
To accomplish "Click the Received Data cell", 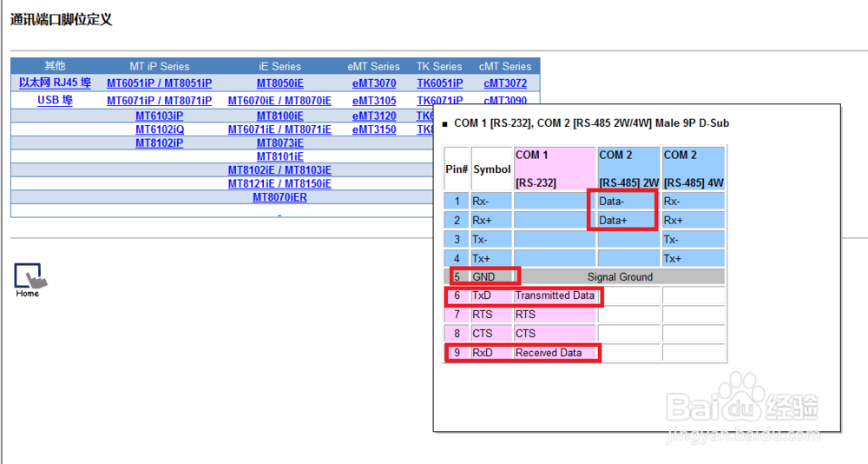I will tap(555, 353).
